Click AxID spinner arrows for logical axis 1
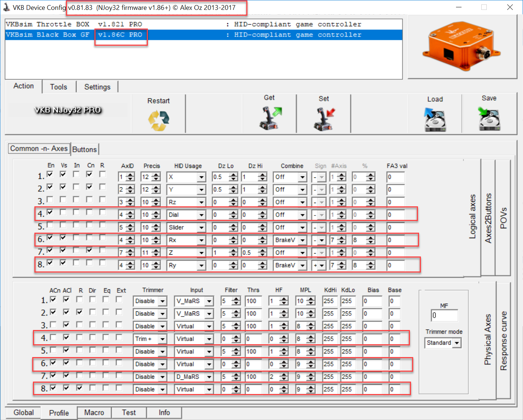523x420 pixels. tap(130, 177)
